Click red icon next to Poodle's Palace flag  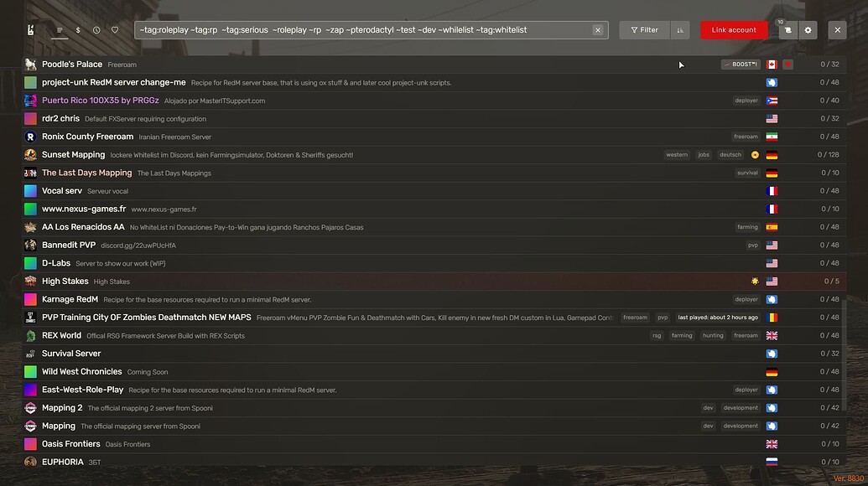pyautogui.click(x=787, y=65)
